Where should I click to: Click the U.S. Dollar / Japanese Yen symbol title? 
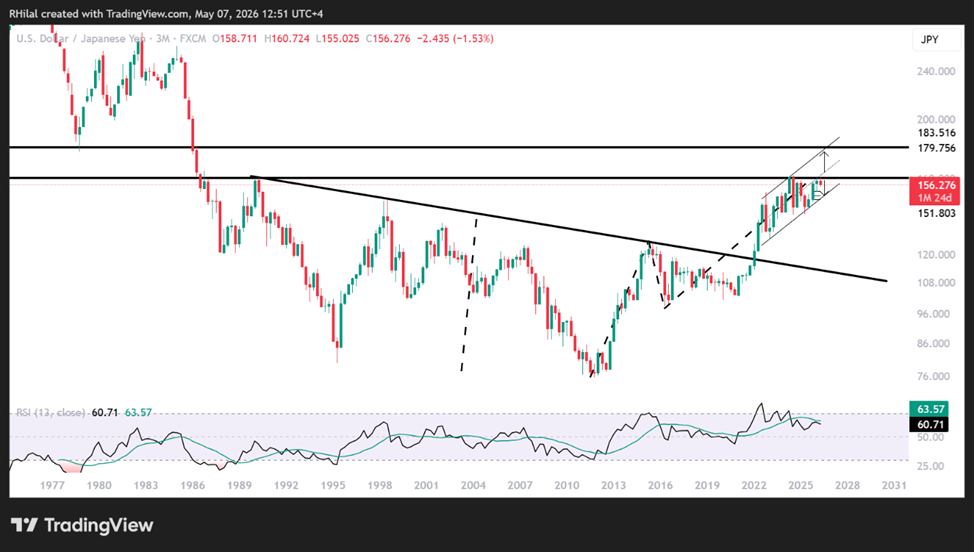click(81, 38)
